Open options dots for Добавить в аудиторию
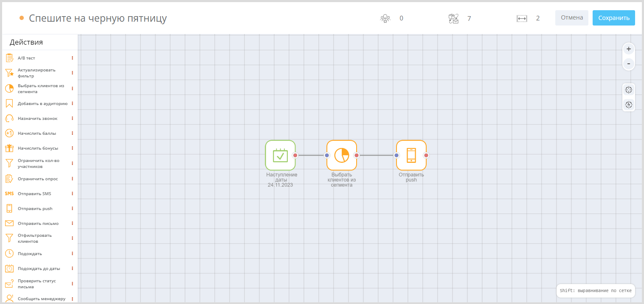Viewport: 644px width, 304px height. click(72, 103)
